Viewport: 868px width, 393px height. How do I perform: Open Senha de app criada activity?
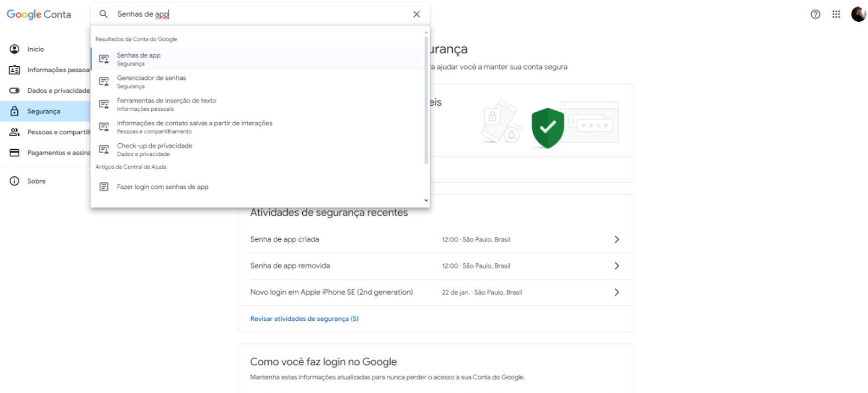coord(436,239)
